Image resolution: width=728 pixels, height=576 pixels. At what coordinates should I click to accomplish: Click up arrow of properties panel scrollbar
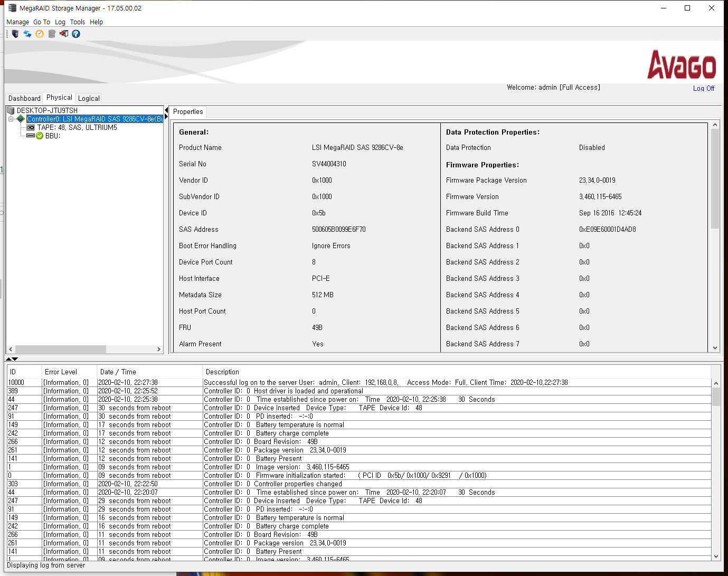click(x=715, y=125)
